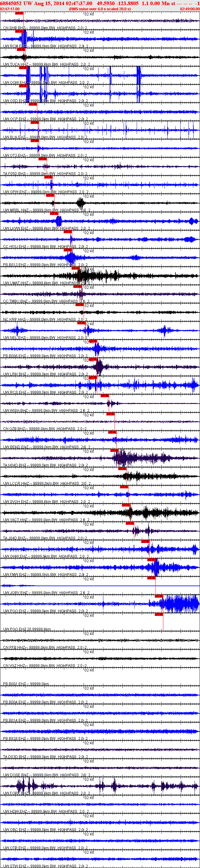200x868 pixels.
Task: Select the UW OSD EHZ station label
Action: 45,101
